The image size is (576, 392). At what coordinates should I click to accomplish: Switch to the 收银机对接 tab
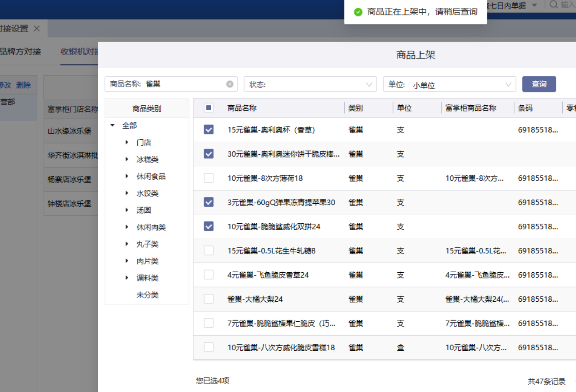[79, 51]
